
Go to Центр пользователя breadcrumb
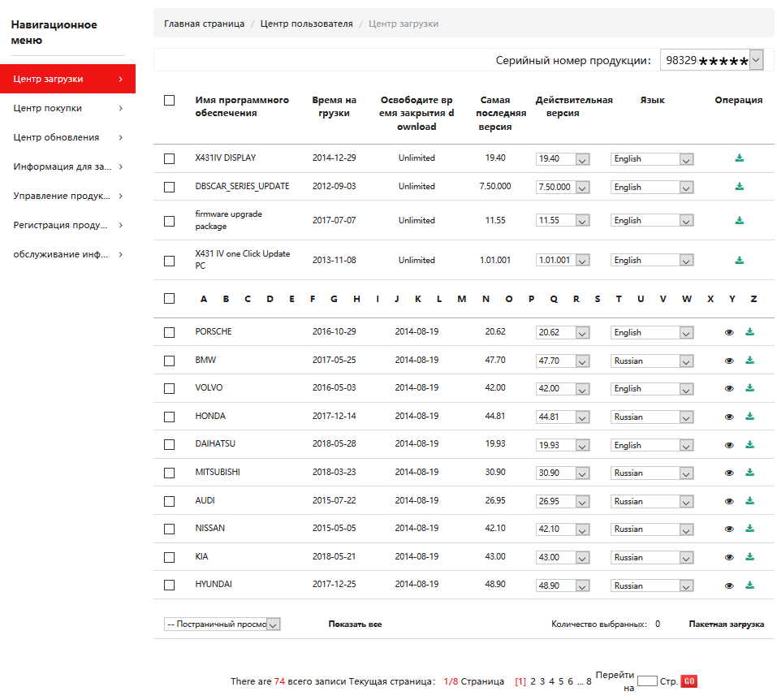tap(307, 24)
